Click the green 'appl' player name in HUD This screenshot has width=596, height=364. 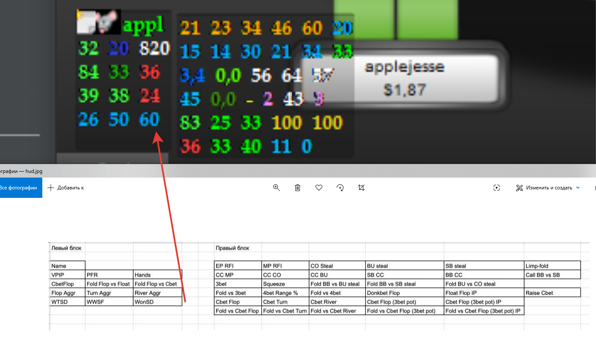[143, 25]
